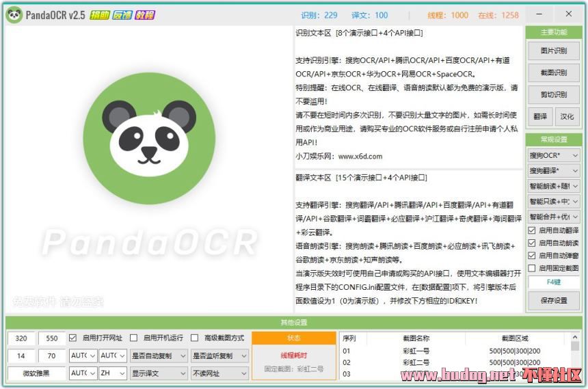Viewport: 588px width, 389px height.
Task: Expand the 智能朗读 dropdown
Action: tap(554, 186)
